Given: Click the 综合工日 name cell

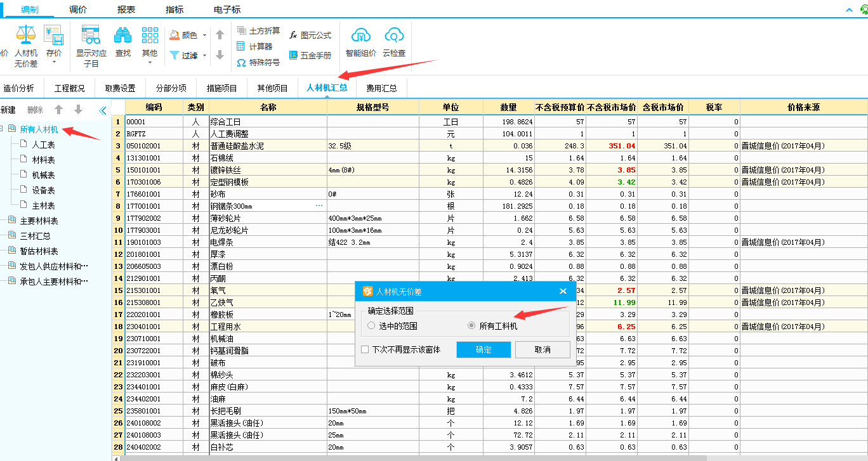Looking at the screenshot, I should pos(268,121).
